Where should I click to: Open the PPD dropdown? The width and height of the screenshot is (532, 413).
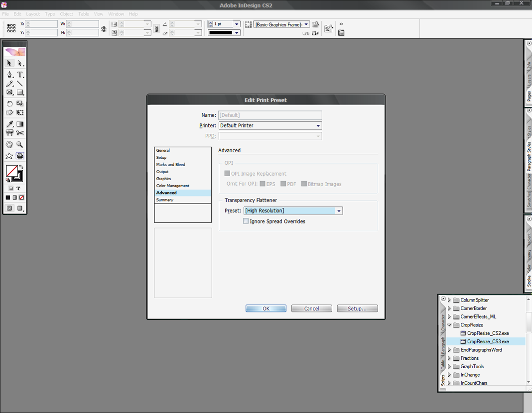click(270, 136)
